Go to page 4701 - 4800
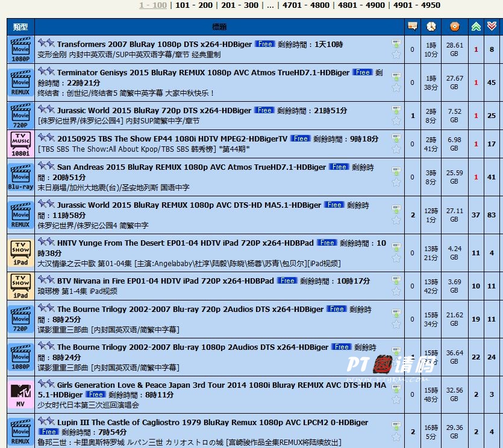The width and height of the screenshot is (503, 448). point(305,5)
